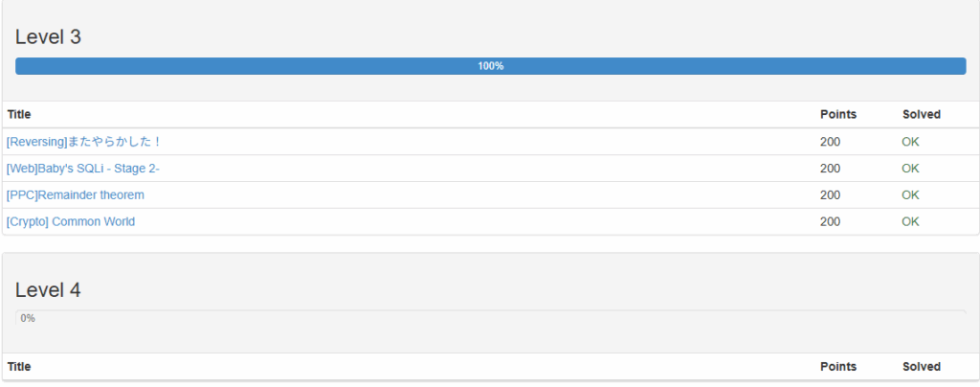Open the [Web]Baby's SQLi - Stage 2- challenge
980x387 pixels.
pyautogui.click(x=90, y=169)
